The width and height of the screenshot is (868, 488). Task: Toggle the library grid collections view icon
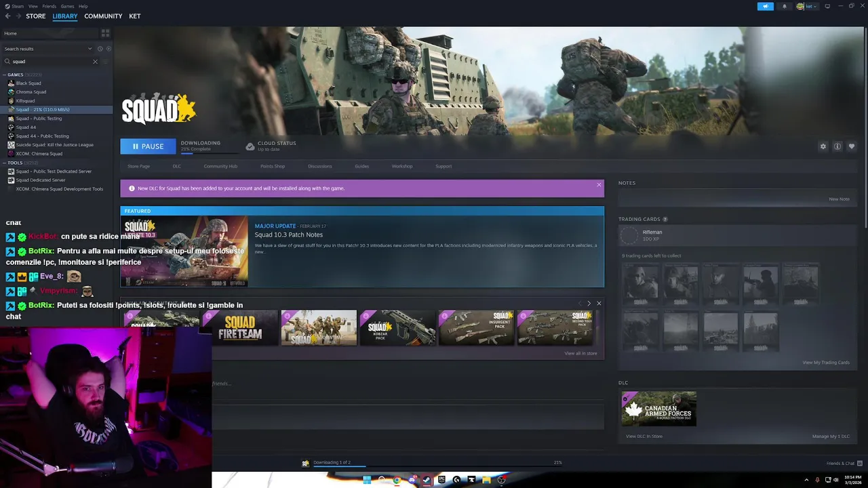pyautogui.click(x=105, y=33)
